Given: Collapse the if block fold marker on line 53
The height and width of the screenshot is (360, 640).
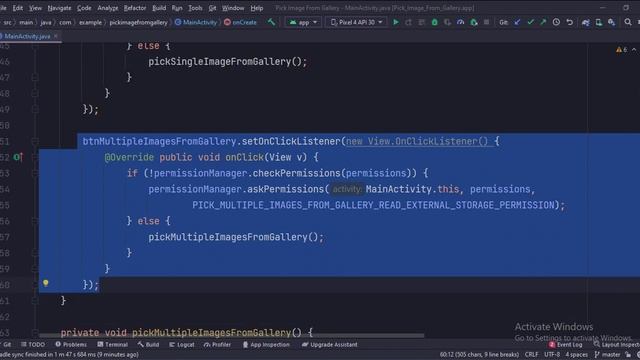Looking at the screenshot, I should 35,173.
